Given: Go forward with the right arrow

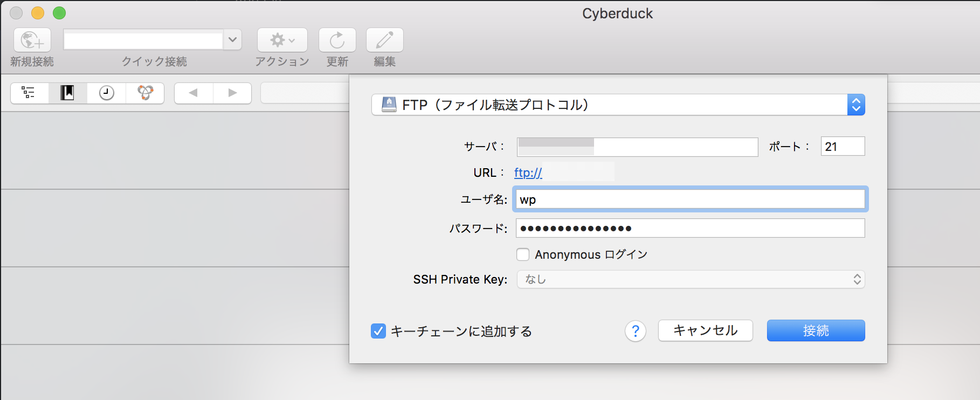Looking at the screenshot, I should point(232,93).
